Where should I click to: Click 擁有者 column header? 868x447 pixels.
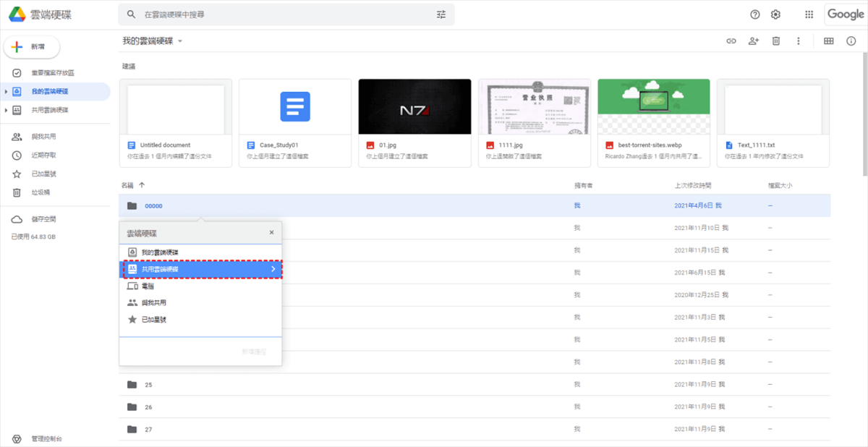[584, 186]
